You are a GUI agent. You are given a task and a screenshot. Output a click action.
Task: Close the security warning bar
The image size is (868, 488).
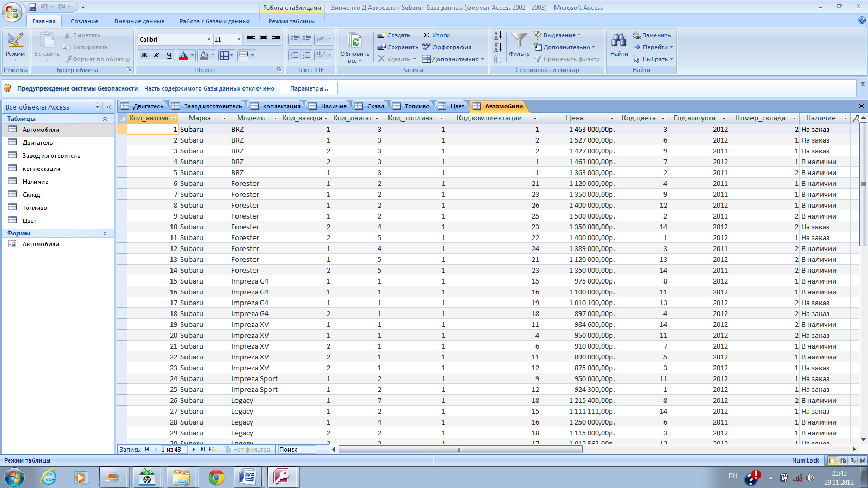(863, 84)
